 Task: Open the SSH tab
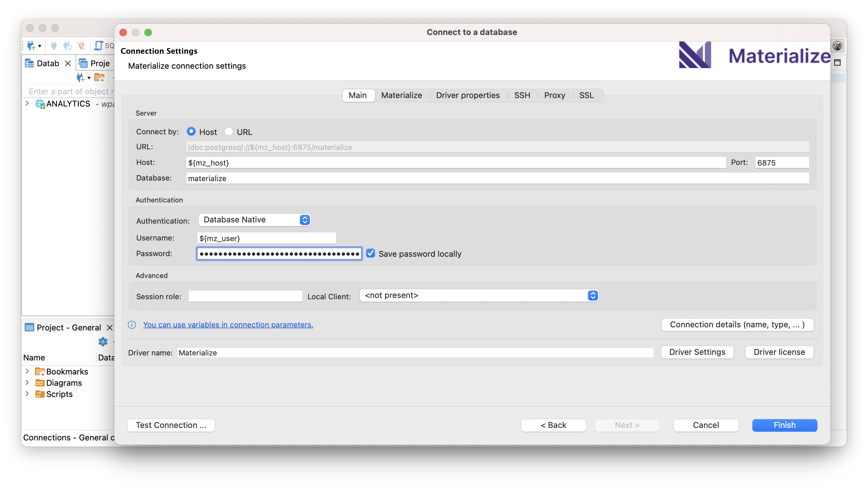click(522, 95)
